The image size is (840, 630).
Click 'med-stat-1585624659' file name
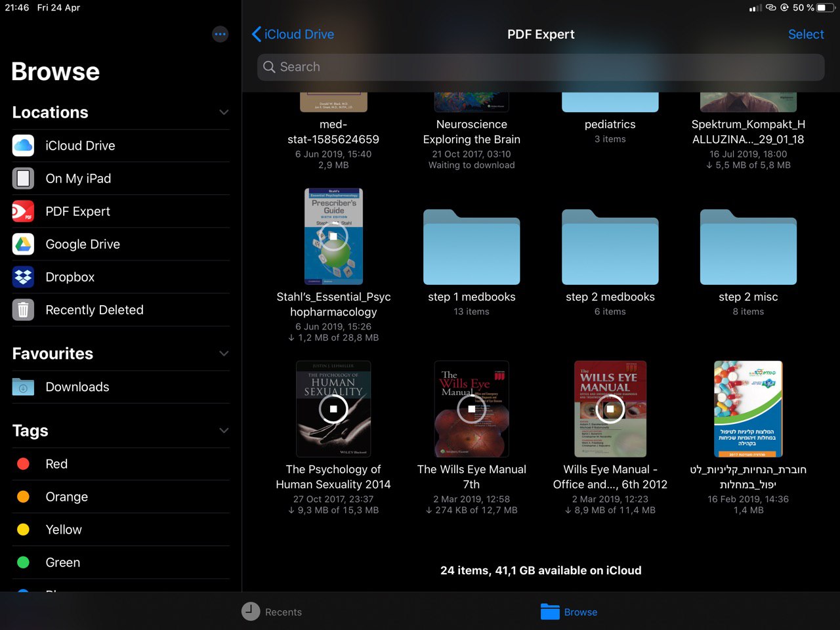pos(333,132)
